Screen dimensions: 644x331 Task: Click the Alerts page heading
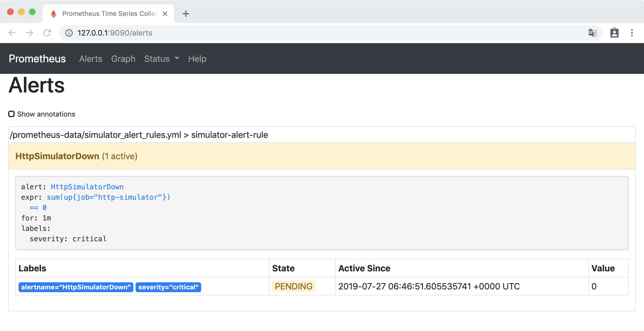tap(37, 85)
